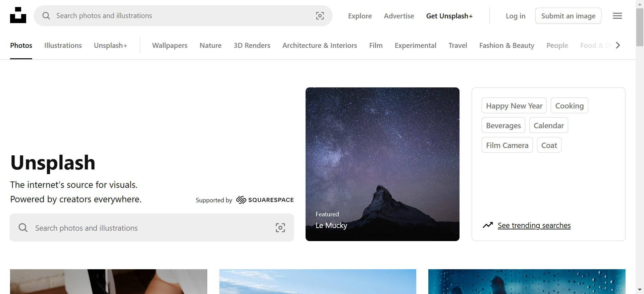Click the Le Mucky photographer name
This screenshot has width=644, height=294.
pyautogui.click(x=331, y=225)
